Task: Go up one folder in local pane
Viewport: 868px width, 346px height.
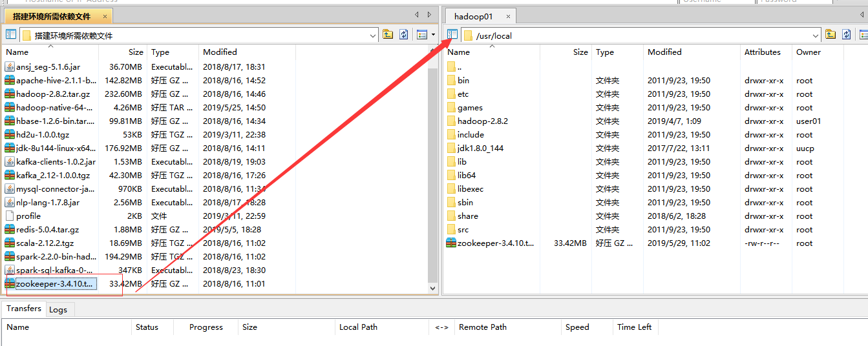Action: tap(388, 35)
